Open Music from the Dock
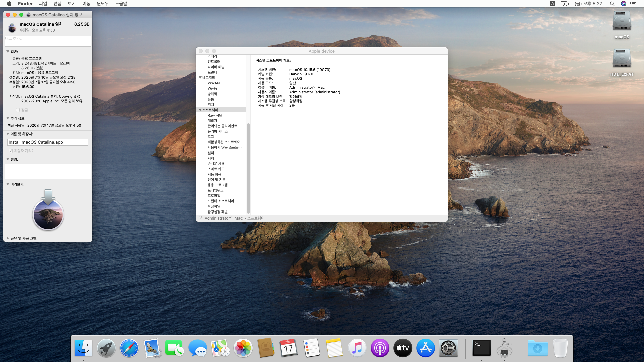Viewport: 644px width, 362px height. [357, 348]
